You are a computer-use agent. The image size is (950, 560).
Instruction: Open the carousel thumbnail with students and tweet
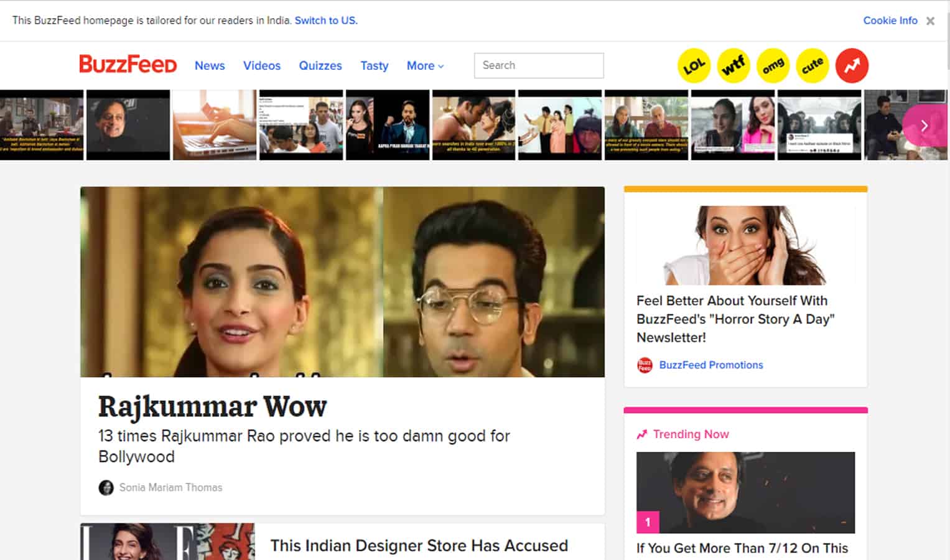click(301, 125)
